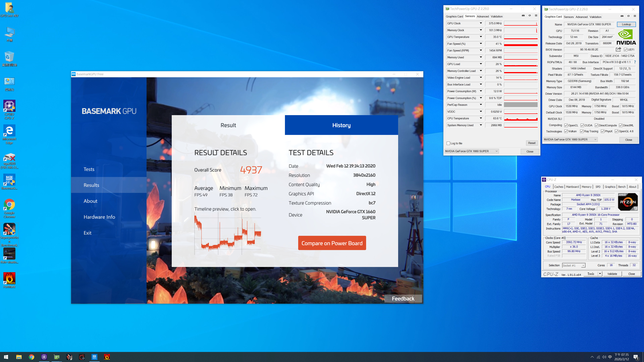Open hamburger menu in GPU-Z Sensors window

[x=536, y=15]
